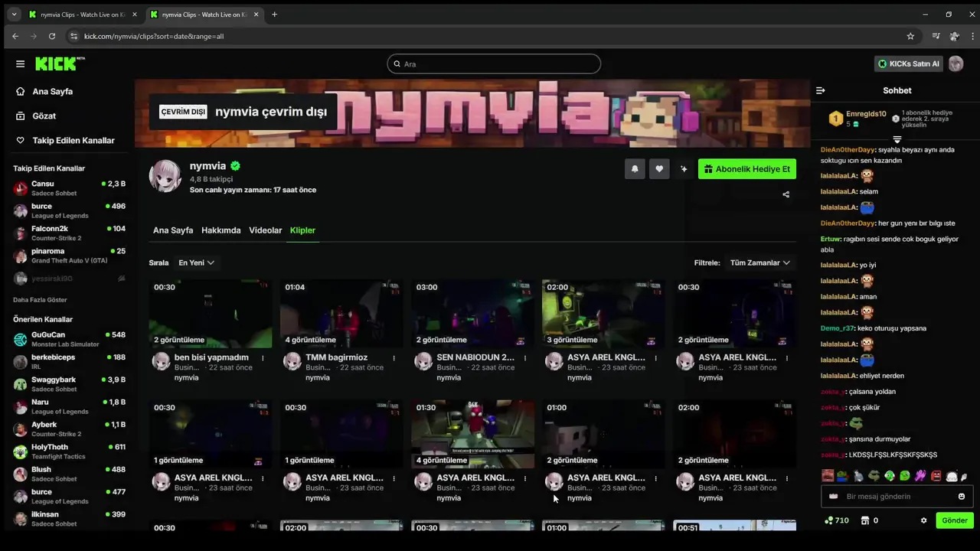Open the 'Tüm Zamanlar' filter dropdown
Screen dimensions: 980x551
point(759,262)
